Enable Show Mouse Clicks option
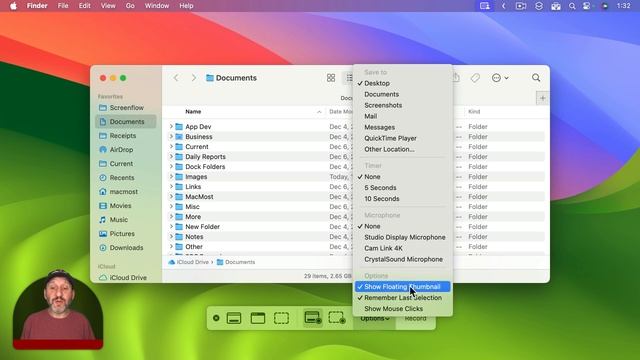640x360 pixels. coord(403,309)
